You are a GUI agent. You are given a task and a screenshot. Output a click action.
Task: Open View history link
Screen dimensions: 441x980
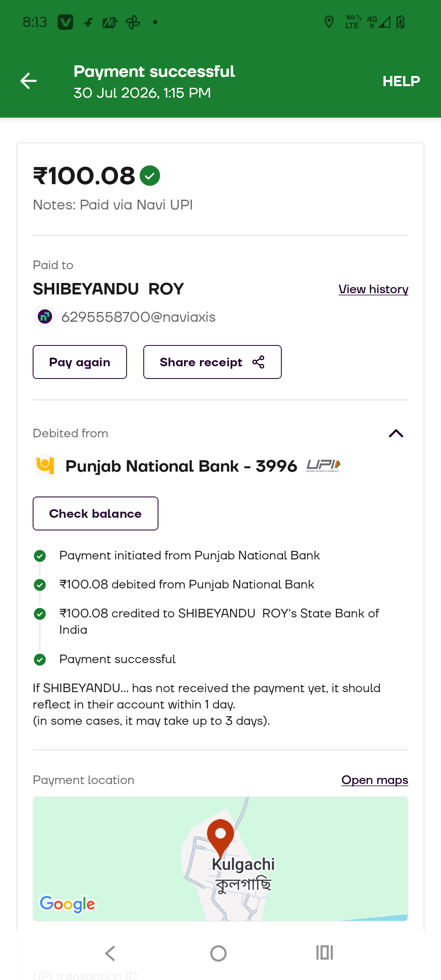click(x=373, y=289)
